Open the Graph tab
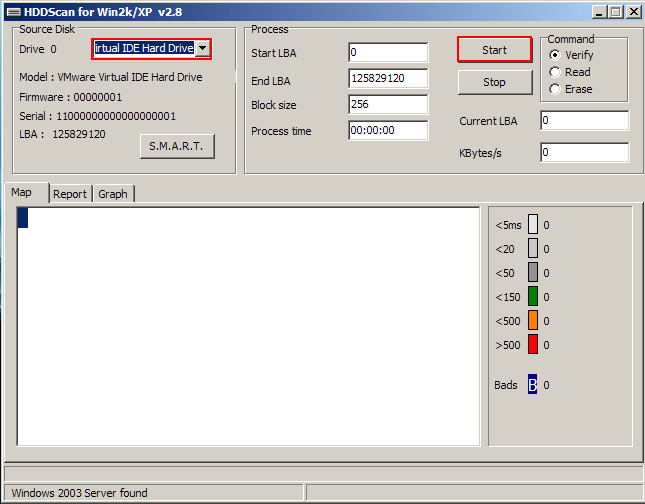The width and height of the screenshot is (645, 504). 113,194
